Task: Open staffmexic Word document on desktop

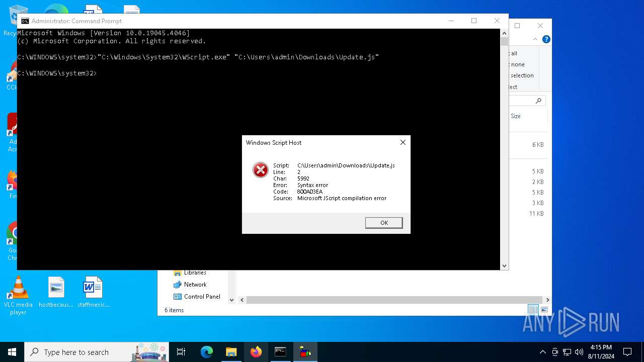Action: pos(93,292)
